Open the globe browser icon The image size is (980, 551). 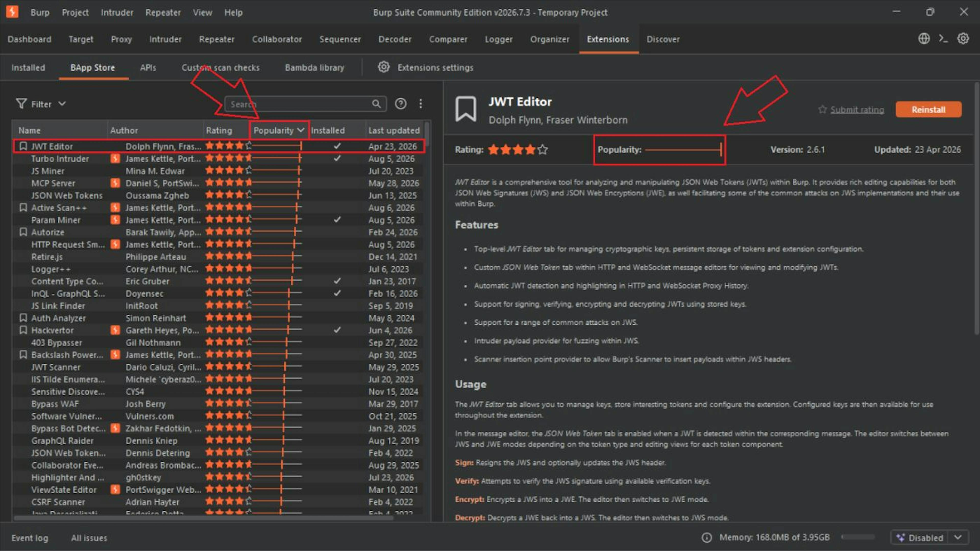click(924, 39)
